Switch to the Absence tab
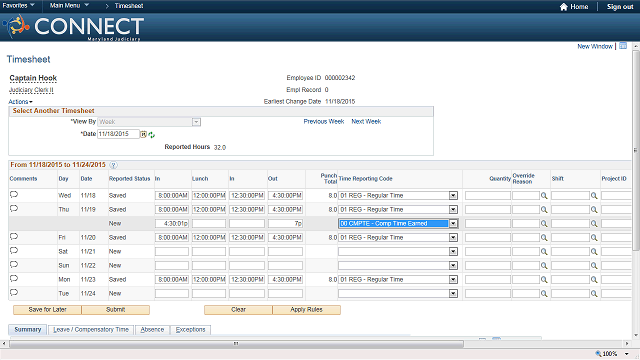This screenshot has width=640, height=360. [x=152, y=329]
